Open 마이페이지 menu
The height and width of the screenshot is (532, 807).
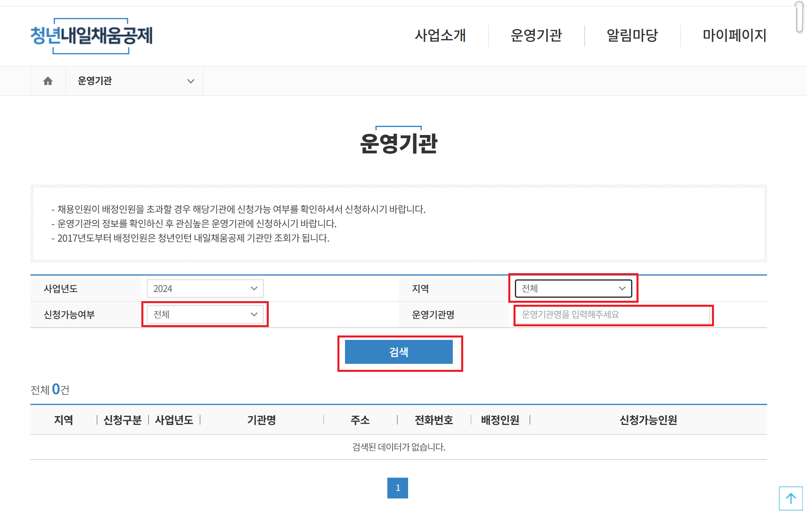734,36
